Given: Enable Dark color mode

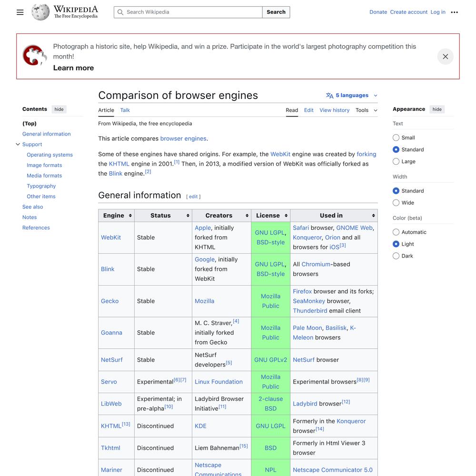Looking at the screenshot, I should pyautogui.click(x=396, y=256).
